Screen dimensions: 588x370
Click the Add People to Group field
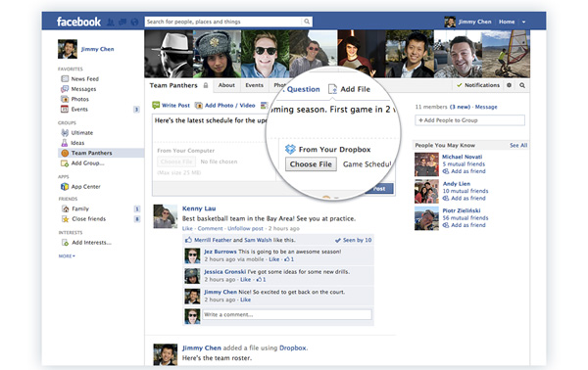coord(469,120)
